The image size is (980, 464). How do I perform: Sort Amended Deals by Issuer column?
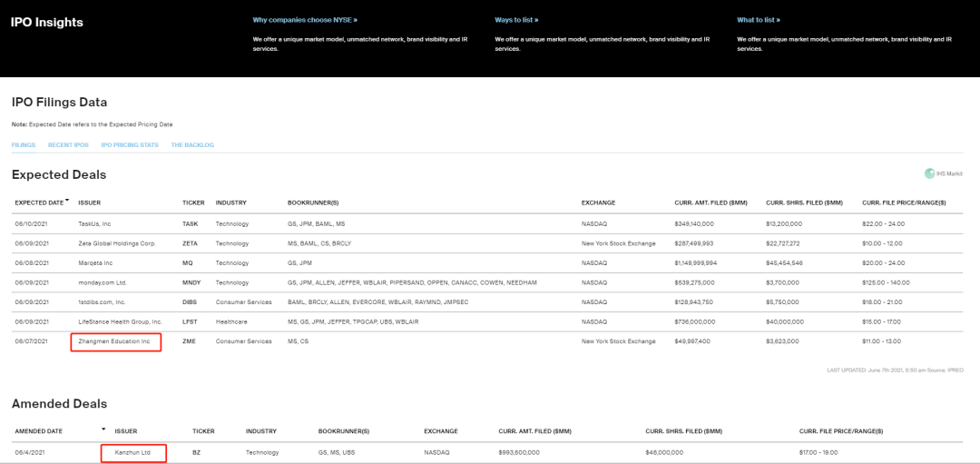(126, 430)
